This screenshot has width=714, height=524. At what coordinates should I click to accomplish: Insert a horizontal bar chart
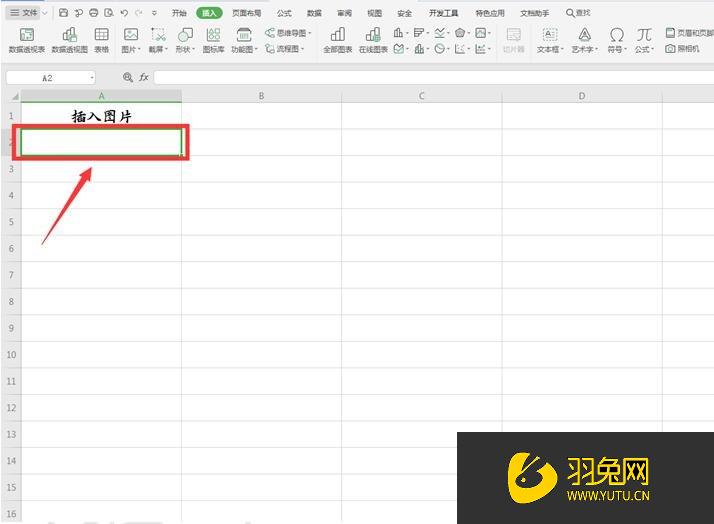pyautogui.click(x=419, y=33)
